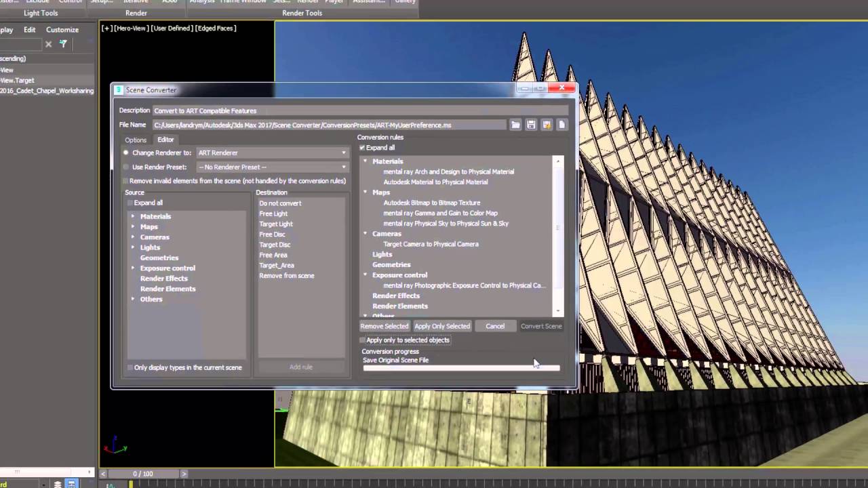Step the time slider back with the left arrow
Viewport: 868px width, 488px height.
(x=103, y=474)
